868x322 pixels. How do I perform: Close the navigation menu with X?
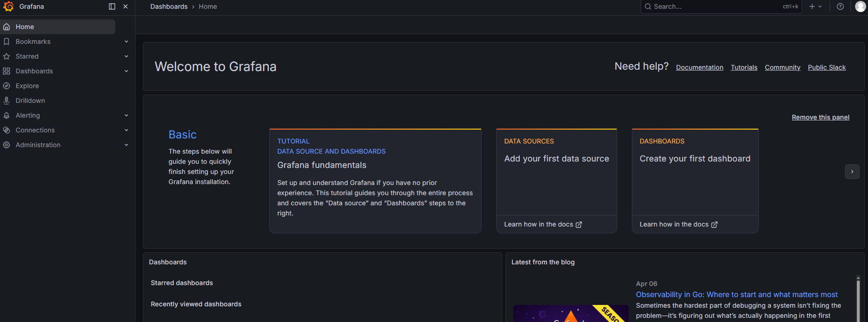pyautogui.click(x=125, y=6)
